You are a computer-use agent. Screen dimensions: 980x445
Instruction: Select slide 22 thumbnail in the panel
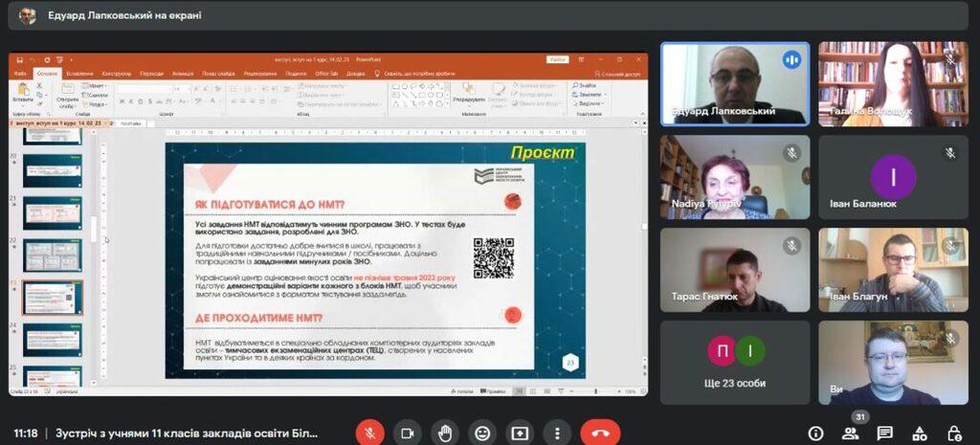[x=53, y=255]
